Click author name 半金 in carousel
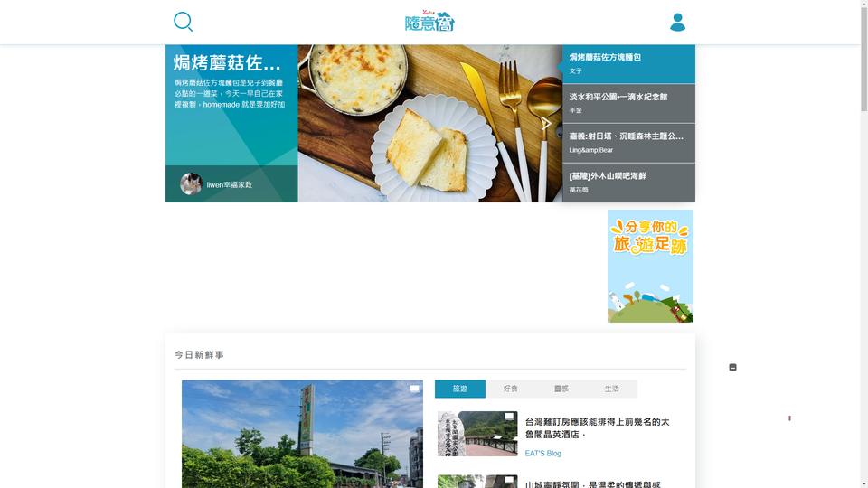The width and height of the screenshot is (868, 488). 575,110
